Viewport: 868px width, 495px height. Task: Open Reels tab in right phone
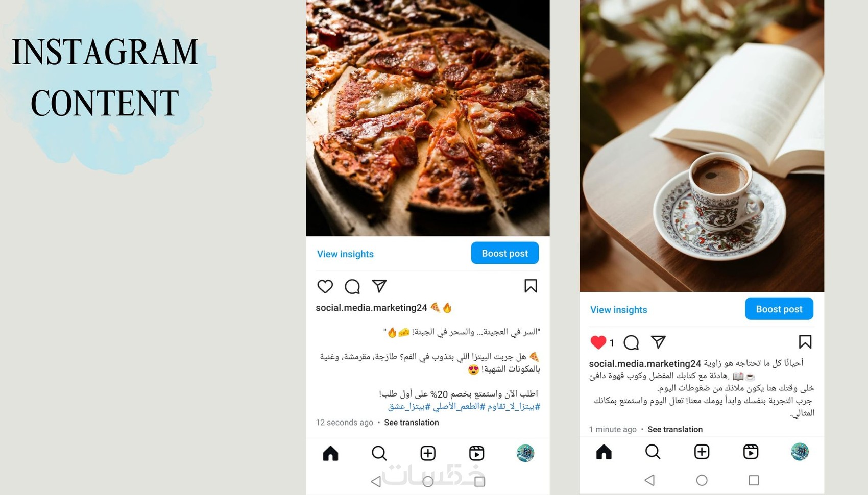click(x=751, y=452)
